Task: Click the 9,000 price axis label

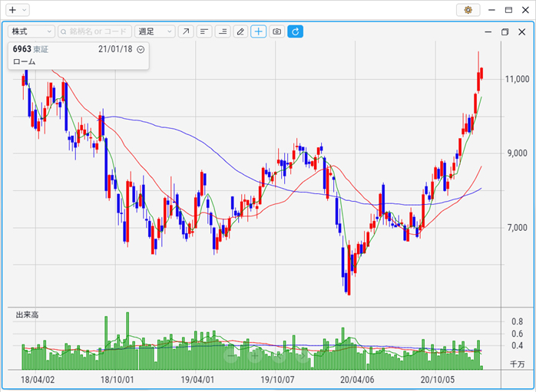Action: coord(518,153)
